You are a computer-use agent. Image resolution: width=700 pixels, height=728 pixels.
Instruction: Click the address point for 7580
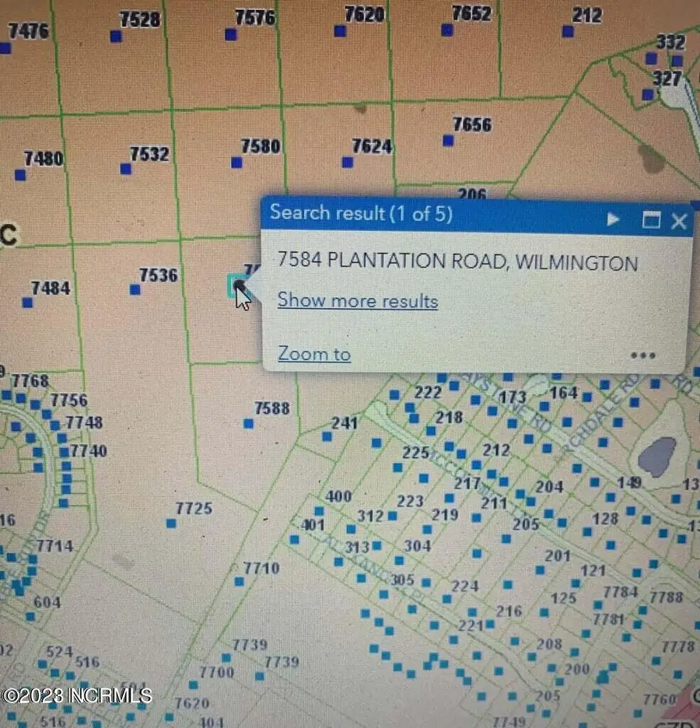[236, 163]
